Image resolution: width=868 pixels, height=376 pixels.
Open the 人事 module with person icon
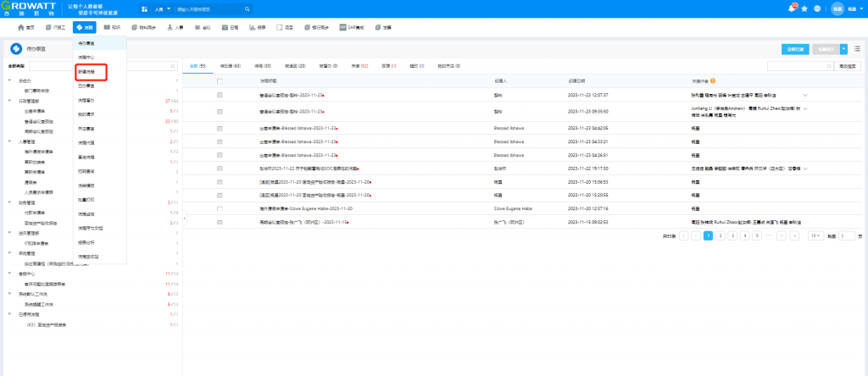[175, 27]
